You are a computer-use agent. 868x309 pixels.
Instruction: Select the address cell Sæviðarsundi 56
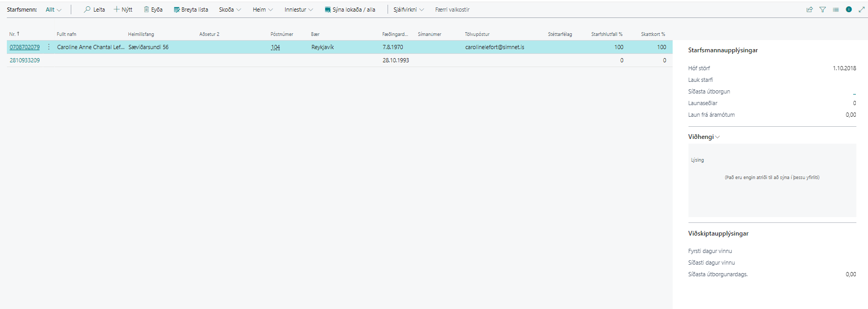coord(148,47)
